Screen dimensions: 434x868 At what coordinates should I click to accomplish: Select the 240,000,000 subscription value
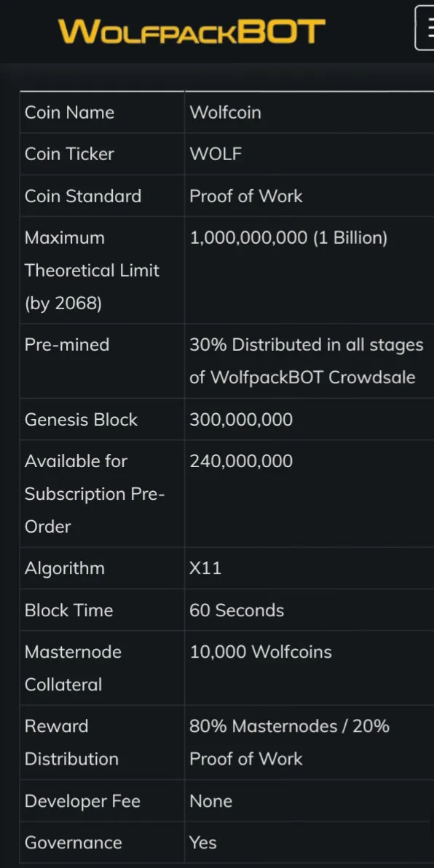(x=241, y=461)
